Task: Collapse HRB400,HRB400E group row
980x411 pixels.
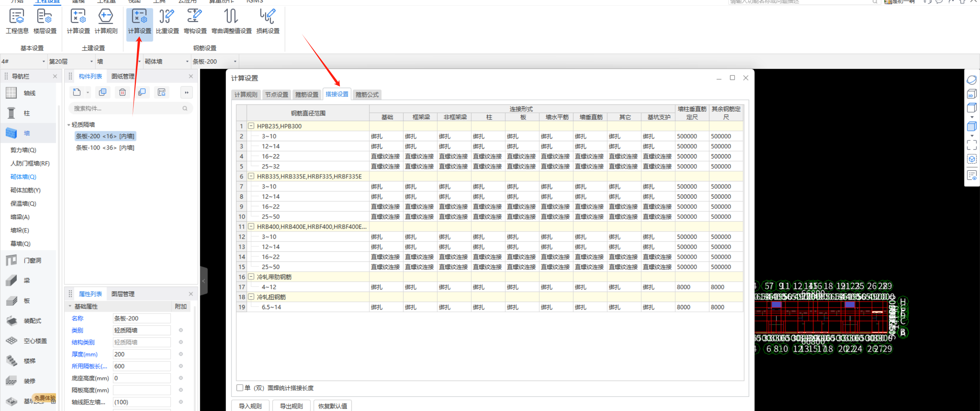Action: (252, 227)
